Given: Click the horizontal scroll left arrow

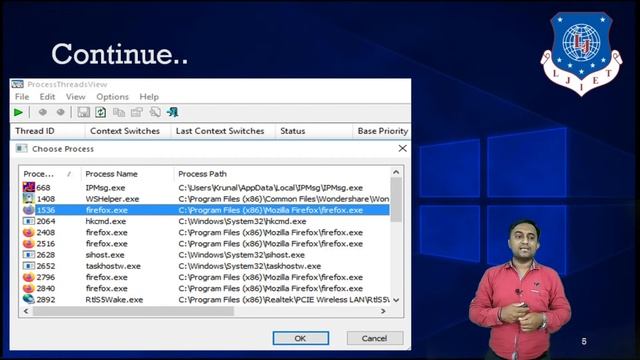Looking at the screenshot, I should pyautogui.click(x=26, y=311).
